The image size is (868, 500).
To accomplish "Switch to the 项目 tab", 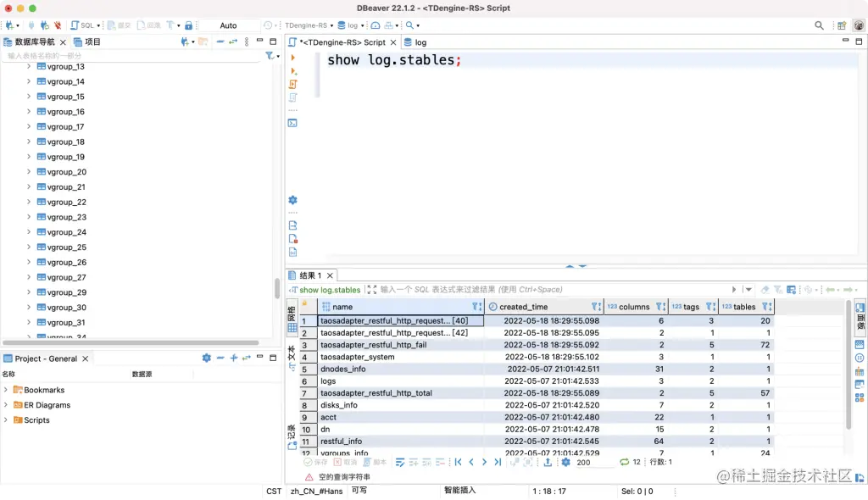I will 90,39.
